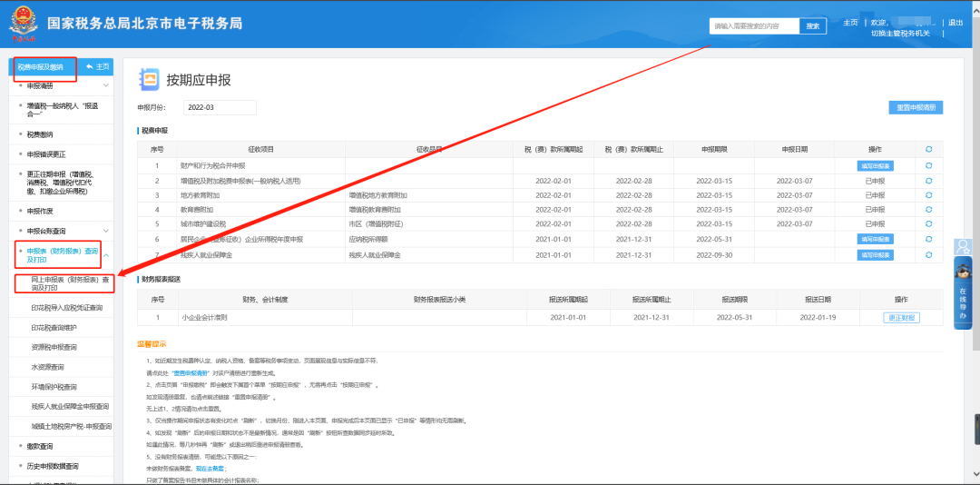Select 资源税申报查询 submenu item
The image size is (980, 485).
pos(54,347)
